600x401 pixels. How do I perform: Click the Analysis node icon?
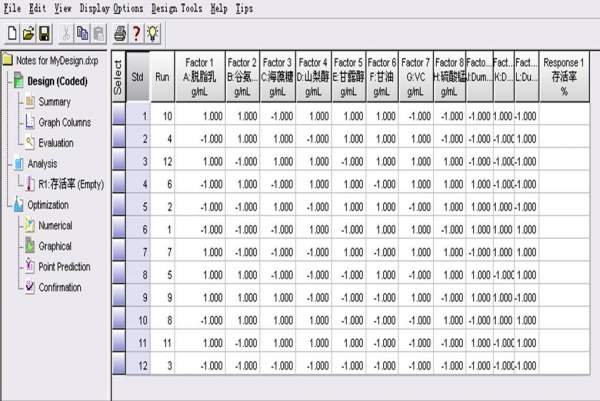(19, 164)
